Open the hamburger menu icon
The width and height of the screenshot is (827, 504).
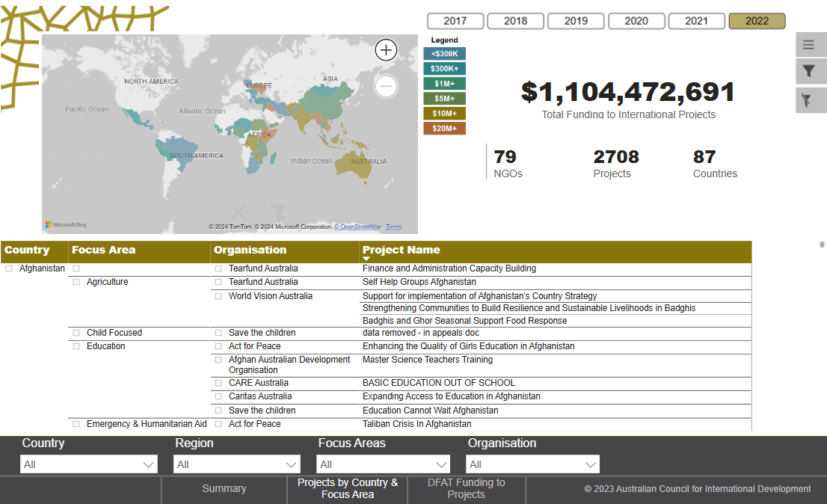808,45
